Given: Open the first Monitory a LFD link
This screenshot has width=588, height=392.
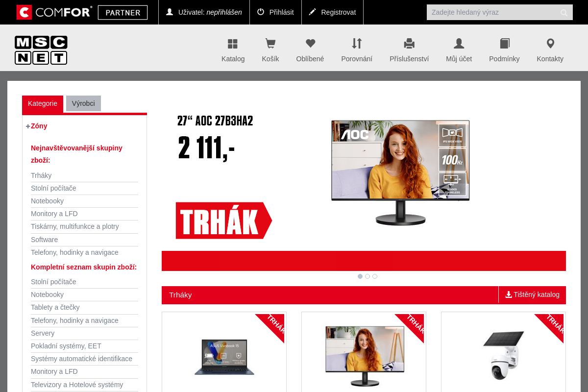Looking at the screenshot, I should pyautogui.click(x=54, y=214).
